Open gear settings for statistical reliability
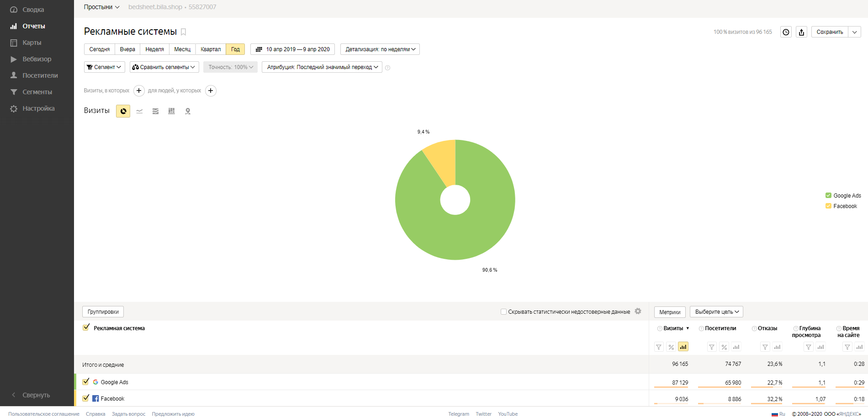The width and height of the screenshot is (868, 418). (638, 311)
